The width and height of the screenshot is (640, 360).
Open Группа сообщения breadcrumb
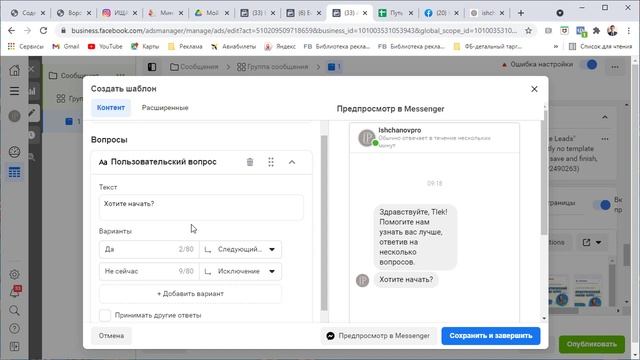[272, 67]
